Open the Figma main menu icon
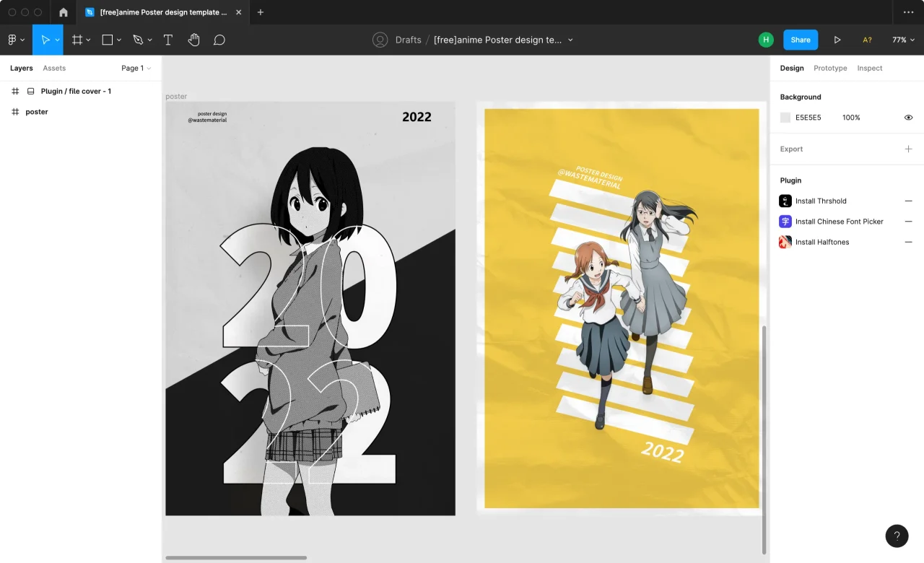Viewport: 924px width, 563px height. [x=12, y=40]
